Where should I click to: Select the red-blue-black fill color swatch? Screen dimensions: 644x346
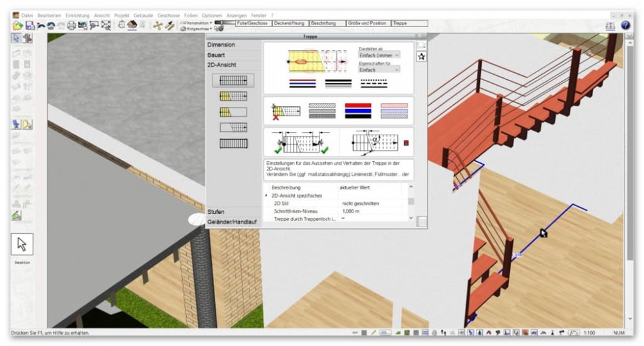(358, 111)
